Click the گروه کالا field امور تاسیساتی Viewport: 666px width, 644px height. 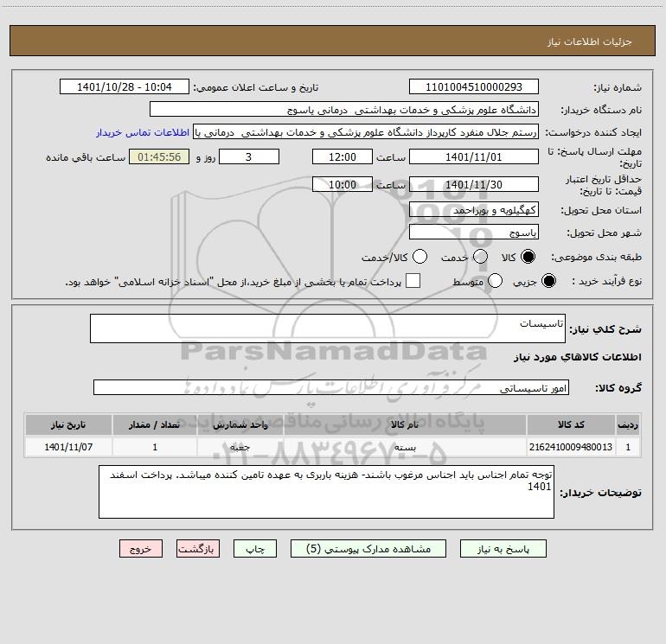pos(331,387)
